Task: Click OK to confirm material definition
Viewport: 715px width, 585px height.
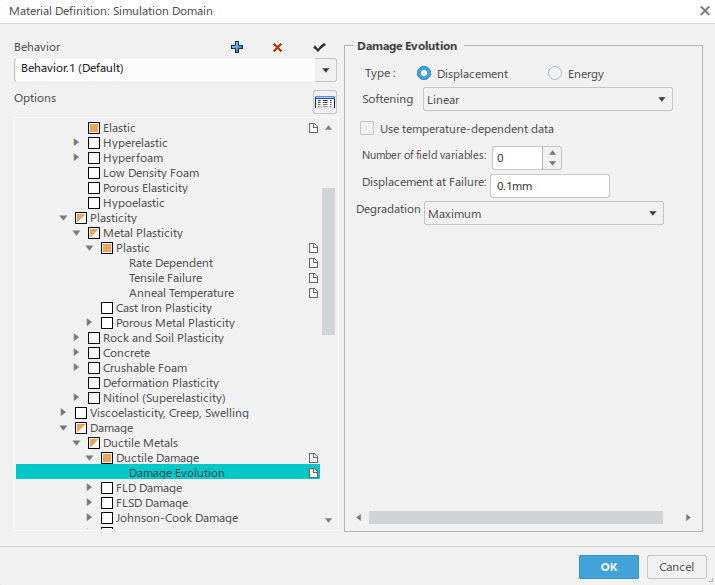Action: [x=609, y=567]
